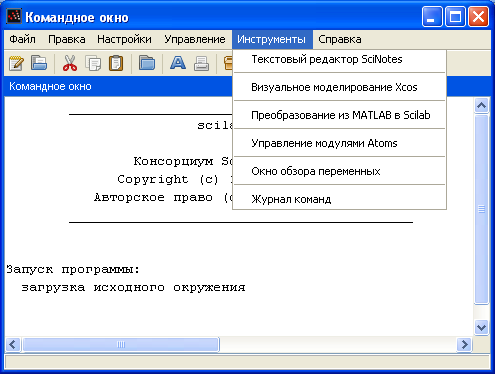Open the Файл menu
The width and height of the screenshot is (495, 374).
22,39
